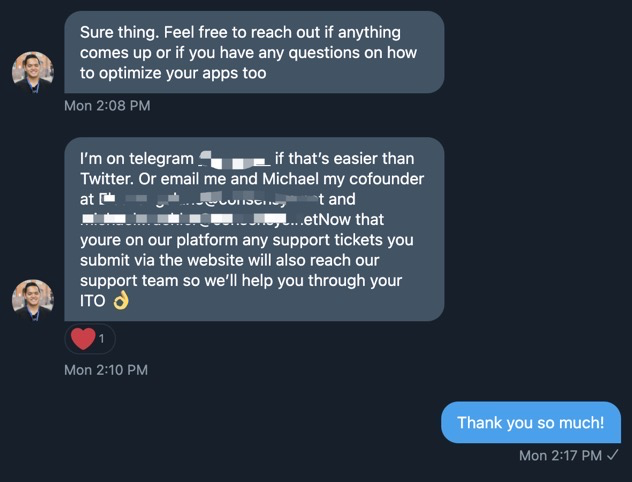Click the red heart reaction icon
Screen dimensions: 632x482
click(x=83, y=339)
